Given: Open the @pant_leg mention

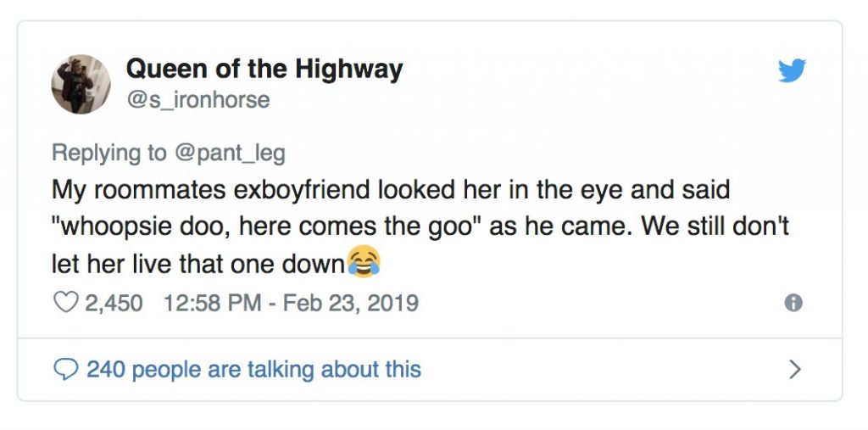Looking at the screenshot, I should (x=229, y=153).
